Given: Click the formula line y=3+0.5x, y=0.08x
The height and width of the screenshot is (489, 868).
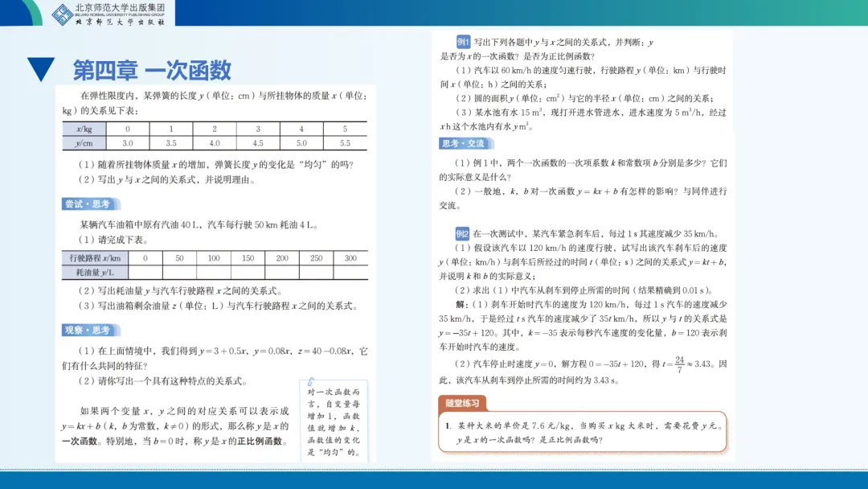Looking at the screenshot, I should (x=223, y=351).
